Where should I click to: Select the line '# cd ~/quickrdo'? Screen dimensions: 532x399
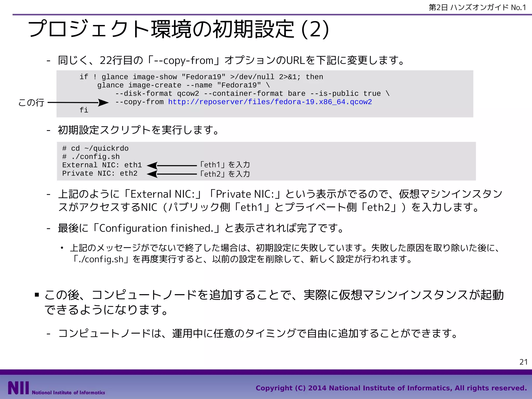[95, 148]
